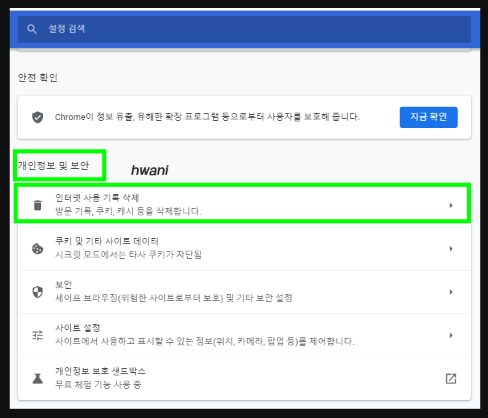Click the 개인정보 보호 샌드박스 title
Viewport: 488px width, 418px height.
tap(100, 371)
